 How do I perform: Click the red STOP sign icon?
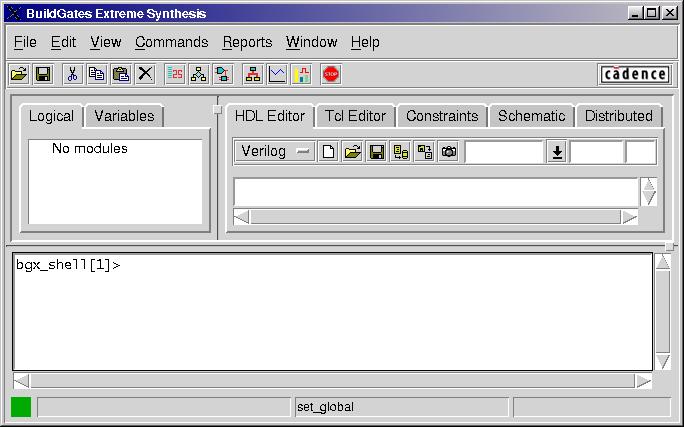point(331,75)
